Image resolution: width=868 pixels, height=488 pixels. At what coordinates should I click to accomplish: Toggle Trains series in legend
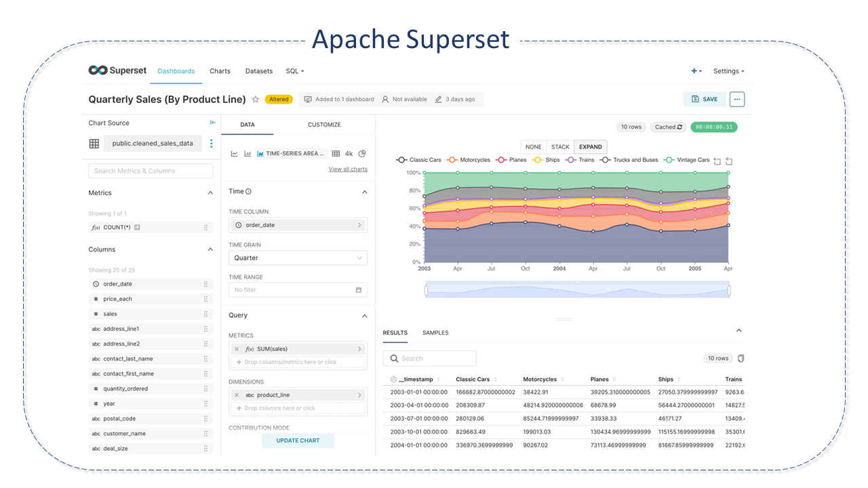tap(580, 160)
